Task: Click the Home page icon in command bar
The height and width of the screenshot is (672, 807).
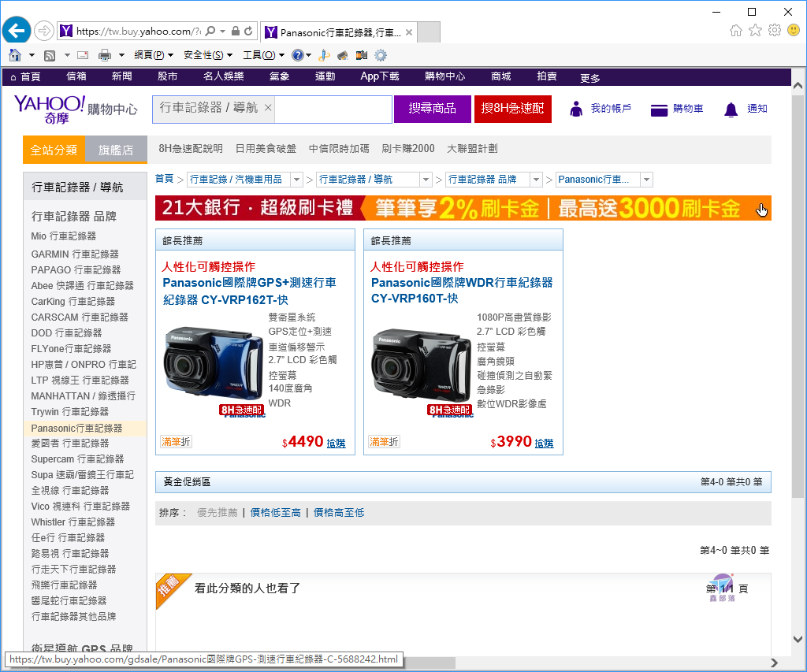Action: 15,55
